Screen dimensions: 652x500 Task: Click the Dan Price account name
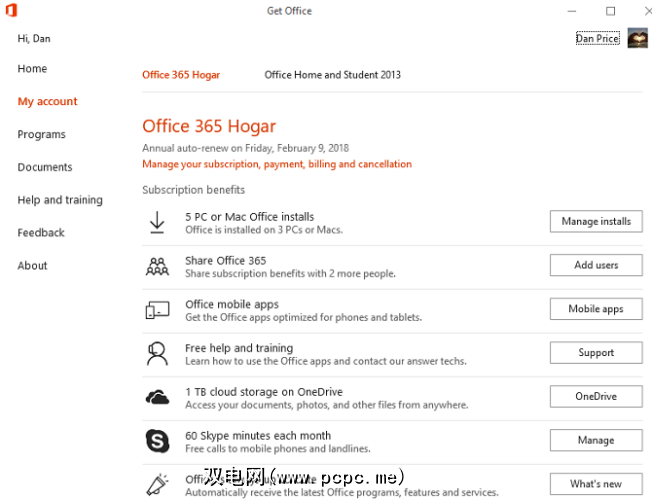pyautogui.click(x=598, y=38)
